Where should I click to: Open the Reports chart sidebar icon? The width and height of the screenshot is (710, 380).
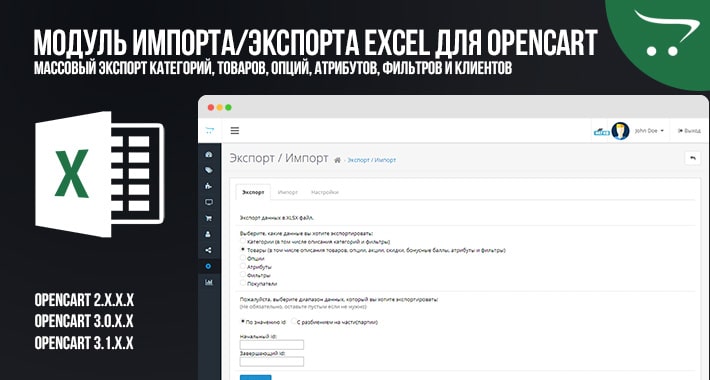click(209, 282)
